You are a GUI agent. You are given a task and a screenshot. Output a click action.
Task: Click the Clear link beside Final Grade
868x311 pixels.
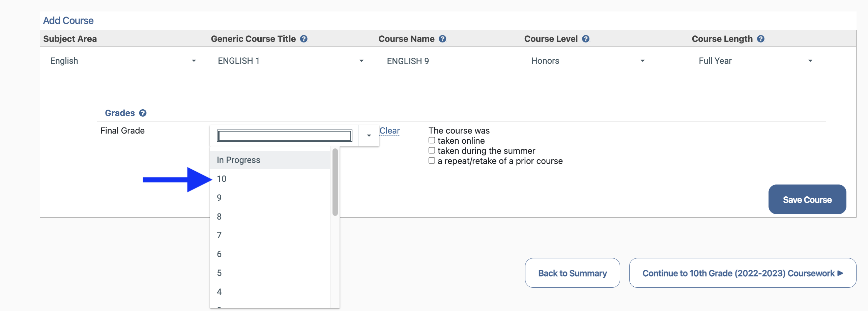click(389, 131)
